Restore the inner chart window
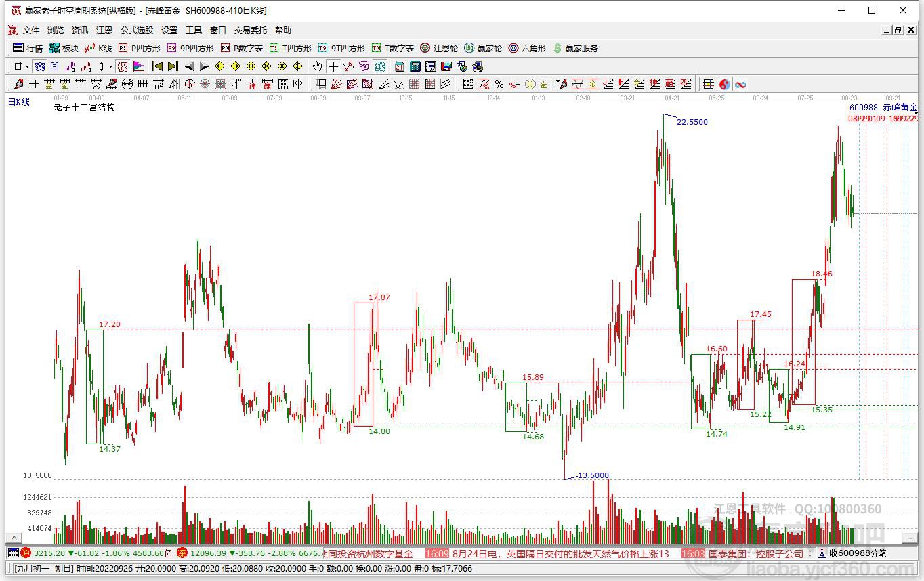924x581 pixels. [x=898, y=30]
